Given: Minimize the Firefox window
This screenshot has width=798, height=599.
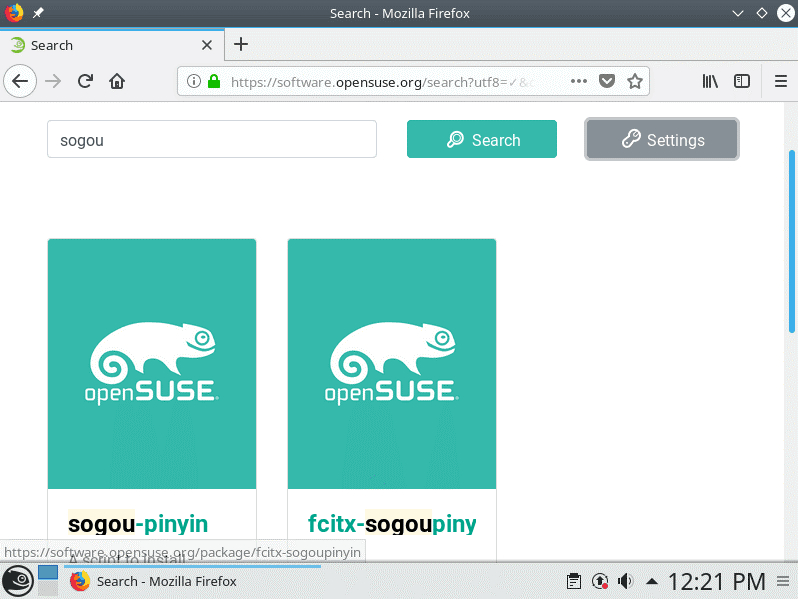Looking at the screenshot, I should coord(737,13).
